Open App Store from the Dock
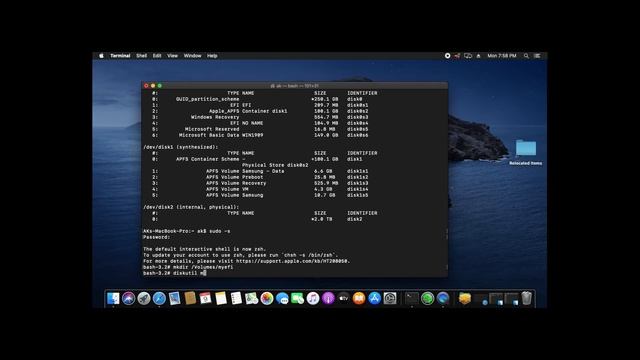 [x=374, y=298]
